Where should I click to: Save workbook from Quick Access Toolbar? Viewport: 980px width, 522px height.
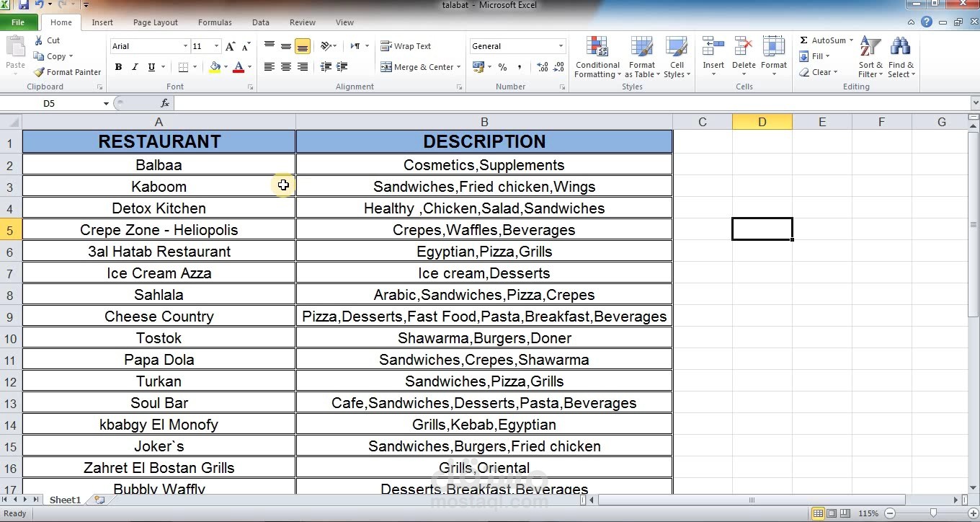click(x=23, y=5)
